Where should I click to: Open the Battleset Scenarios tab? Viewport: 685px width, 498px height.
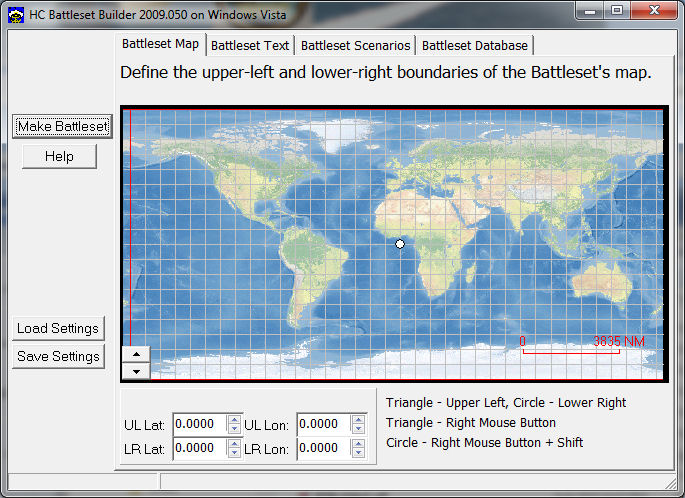(355, 45)
